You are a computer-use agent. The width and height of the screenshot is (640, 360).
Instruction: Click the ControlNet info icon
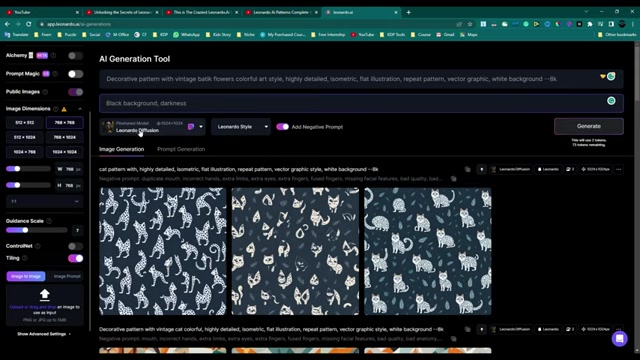point(38,246)
